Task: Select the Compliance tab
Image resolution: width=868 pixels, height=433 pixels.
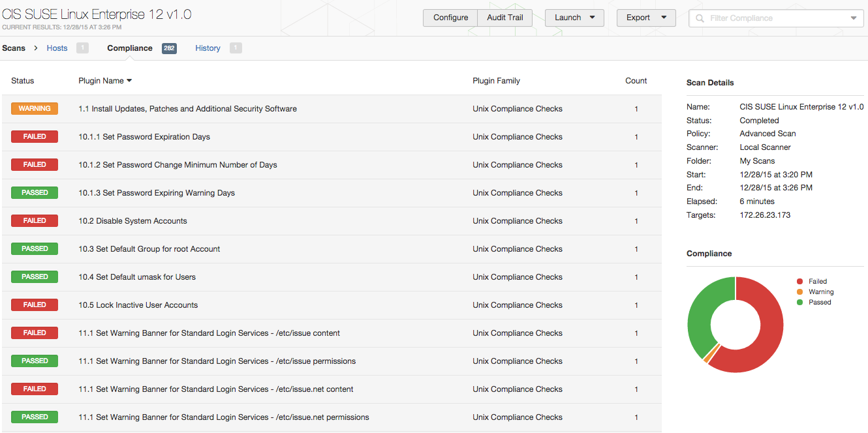Action: [130, 48]
